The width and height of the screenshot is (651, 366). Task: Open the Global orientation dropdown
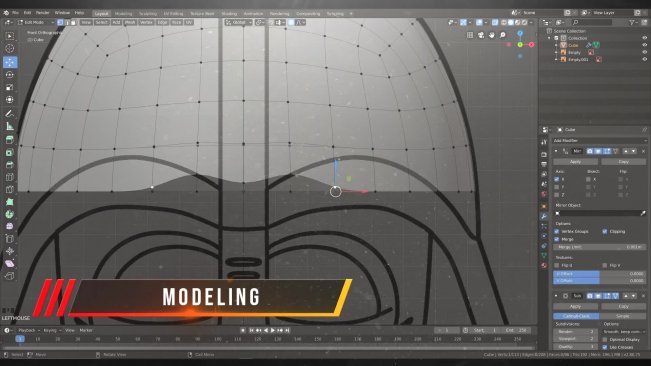click(x=239, y=22)
